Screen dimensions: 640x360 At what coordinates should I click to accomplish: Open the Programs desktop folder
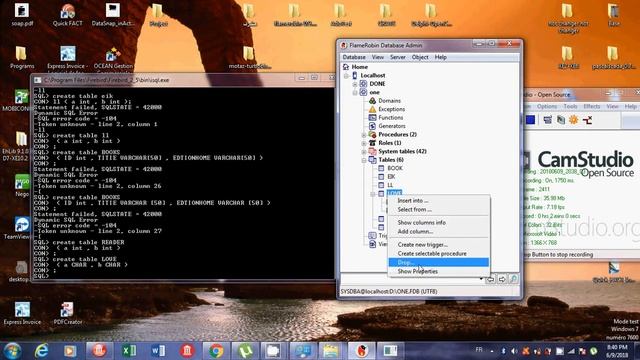(x=22, y=58)
